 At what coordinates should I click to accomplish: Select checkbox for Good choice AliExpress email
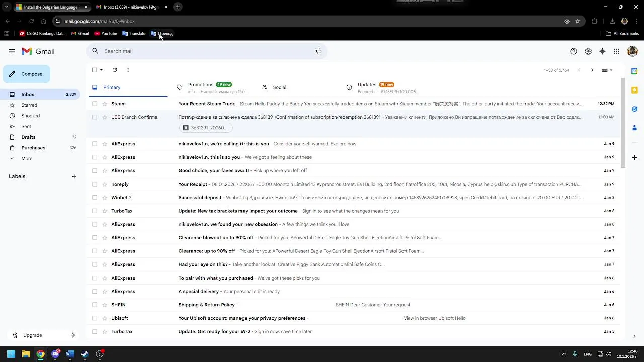coord(95,171)
